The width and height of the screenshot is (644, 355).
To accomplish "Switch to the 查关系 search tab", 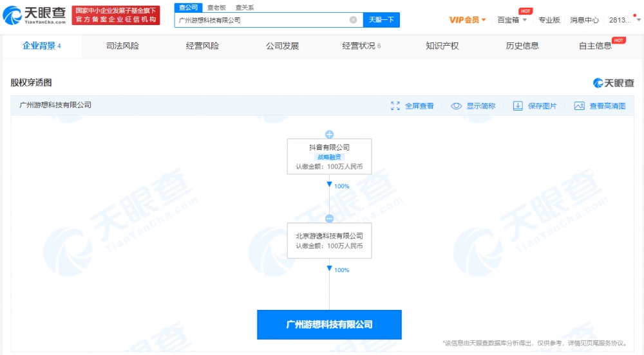I will (244, 7).
